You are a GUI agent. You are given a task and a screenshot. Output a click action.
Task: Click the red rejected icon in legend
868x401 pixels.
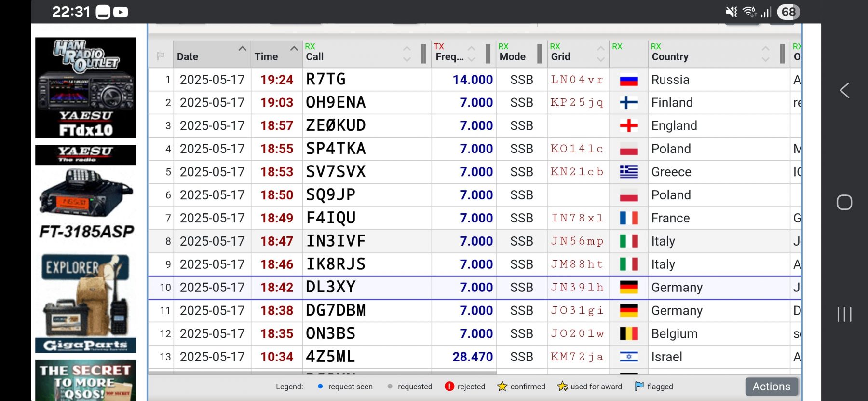[x=449, y=387]
